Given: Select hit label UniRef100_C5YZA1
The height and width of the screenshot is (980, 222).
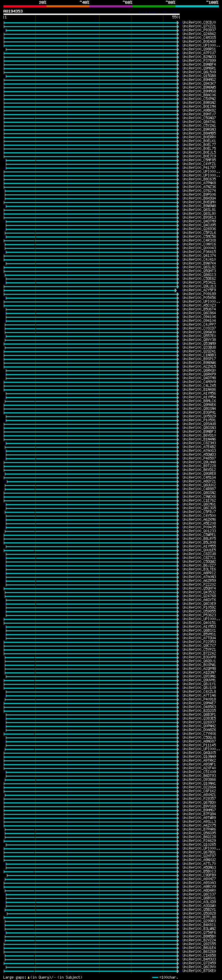Looking at the screenshot, I should pyautogui.click(x=199, y=125).
